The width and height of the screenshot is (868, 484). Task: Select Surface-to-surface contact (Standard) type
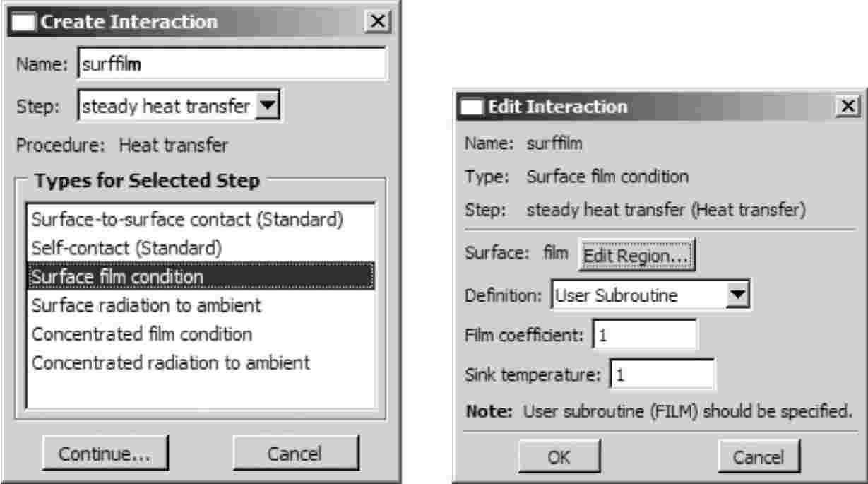pyautogui.click(x=188, y=220)
